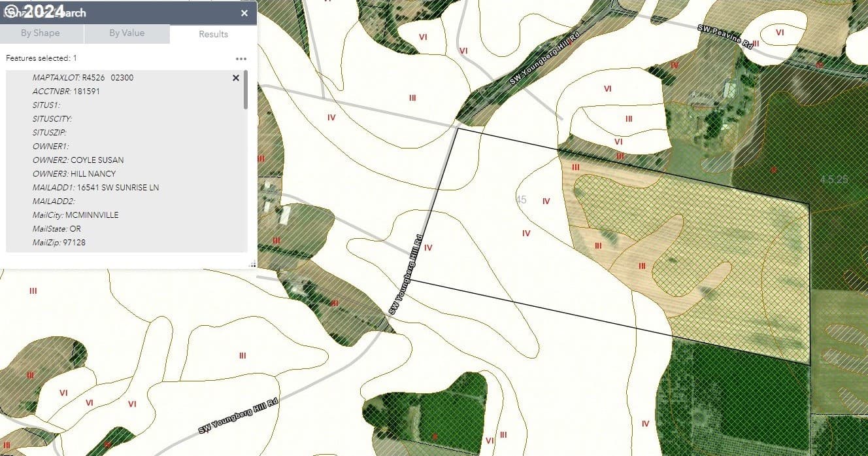868x456 pixels.
Task: Click the results list scrollbar thumb
Action: (246, 90)
